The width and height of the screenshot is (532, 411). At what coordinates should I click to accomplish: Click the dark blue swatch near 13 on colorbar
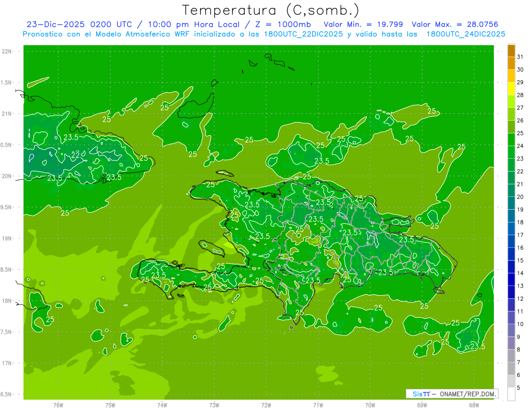coord(511,280)
